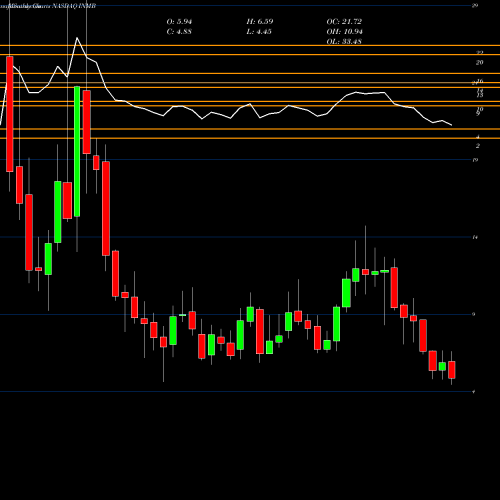
Task: Select the high value 'H: 6.59'
Action: point(260,22)
